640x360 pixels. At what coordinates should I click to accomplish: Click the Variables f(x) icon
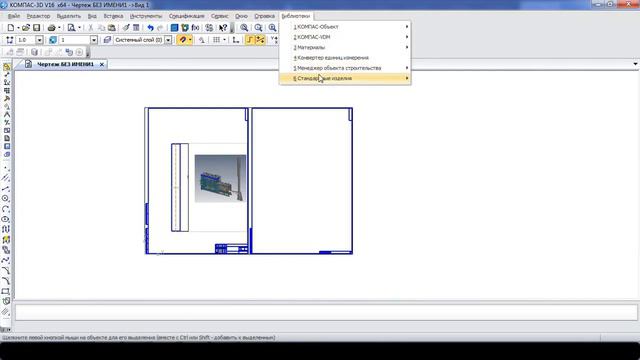(196, 28)
